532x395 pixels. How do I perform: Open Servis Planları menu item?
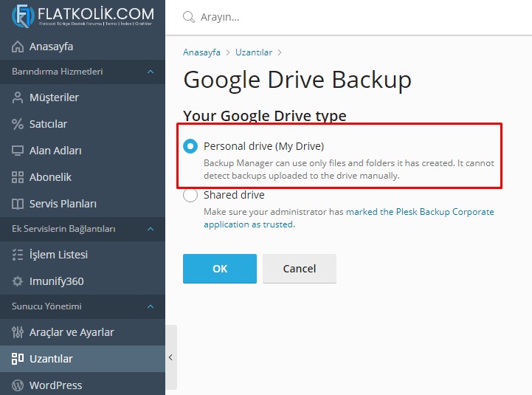point(83,204)
